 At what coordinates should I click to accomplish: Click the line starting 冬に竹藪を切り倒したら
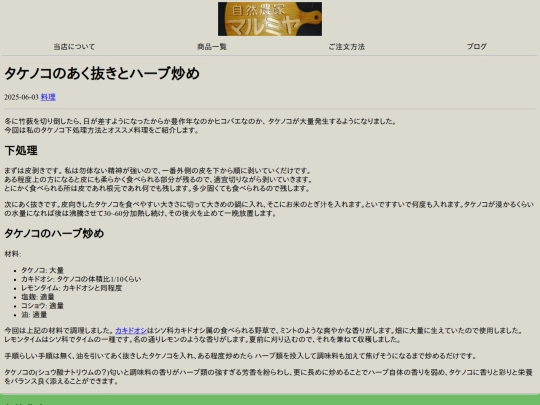coord(201,121)
